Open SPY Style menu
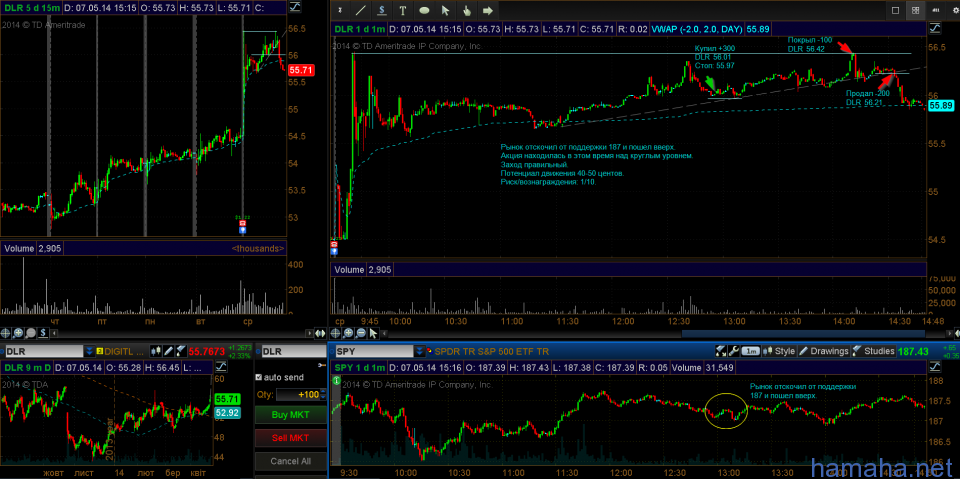Viewport: 960px width, 479px height. (779, 351)
